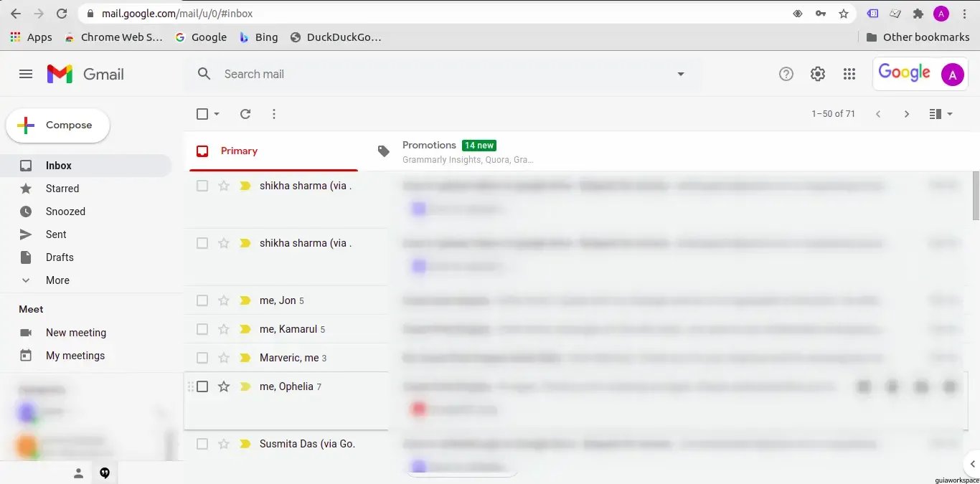The width and height of the screenshot is (980, 484).
Task: Go to newer messages page
Action: [878, 114]
